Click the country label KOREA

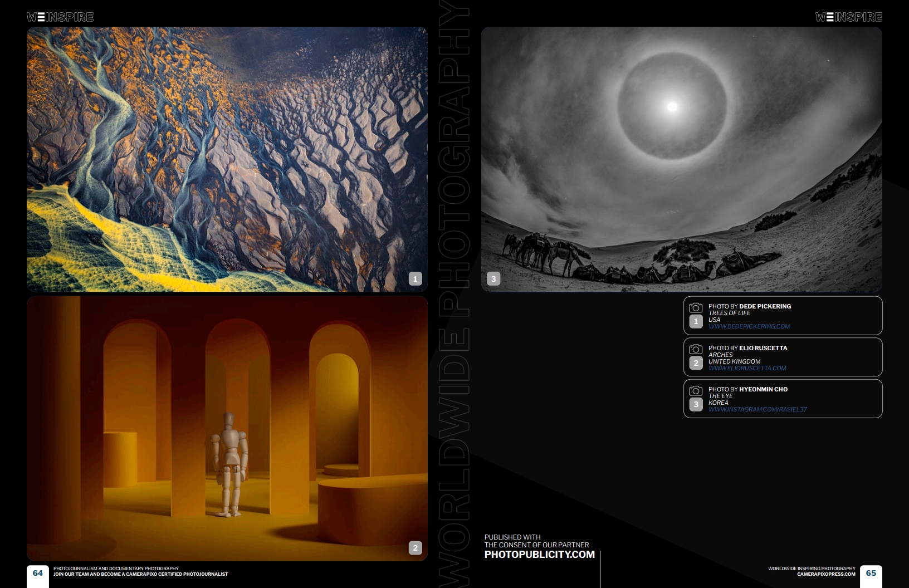pyautogui.click(x=719, y=403)
